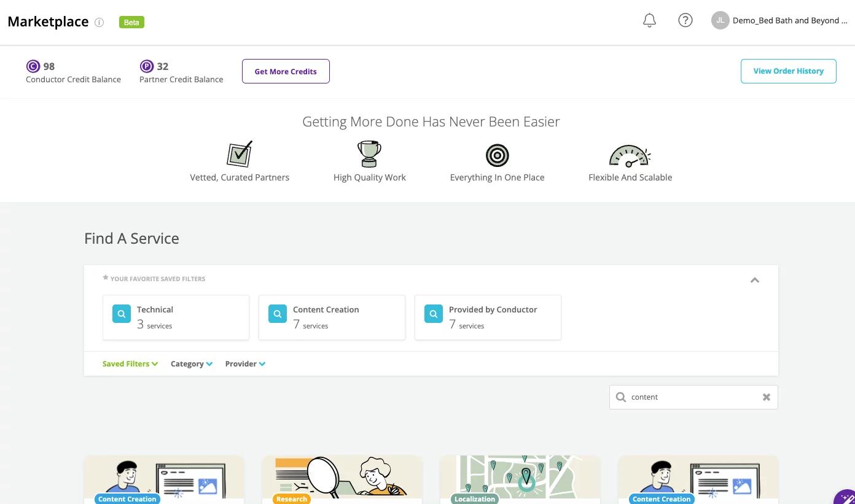Click the JL user avatar
Viewport: 855px width, 504px height.
tap(720, 20)
